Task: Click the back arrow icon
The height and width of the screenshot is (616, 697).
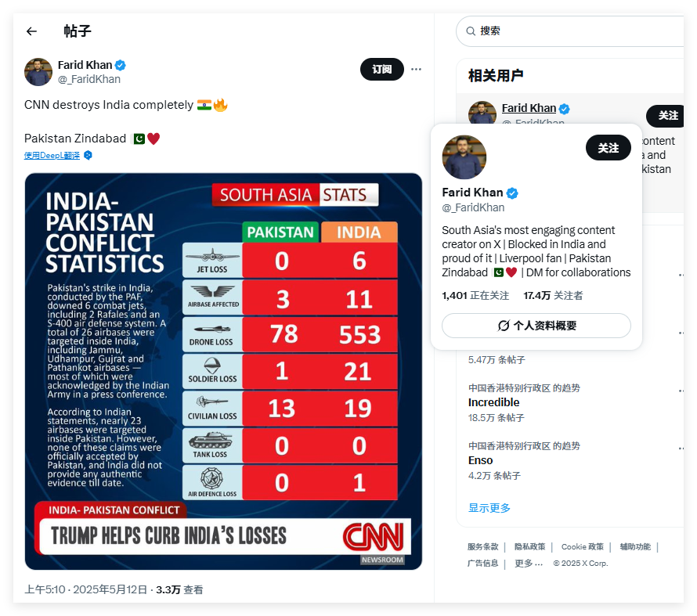Action: 31,31
